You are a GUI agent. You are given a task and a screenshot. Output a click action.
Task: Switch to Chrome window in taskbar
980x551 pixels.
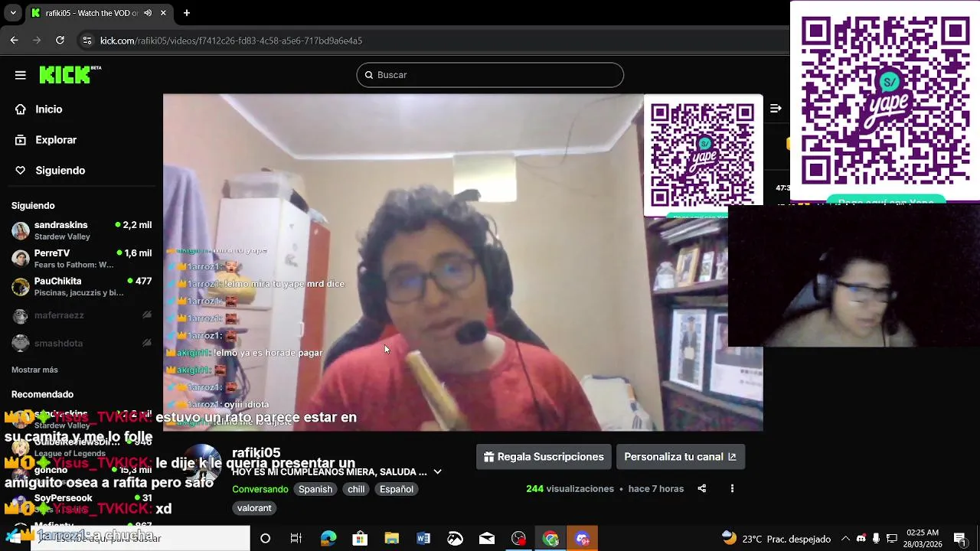551,539
